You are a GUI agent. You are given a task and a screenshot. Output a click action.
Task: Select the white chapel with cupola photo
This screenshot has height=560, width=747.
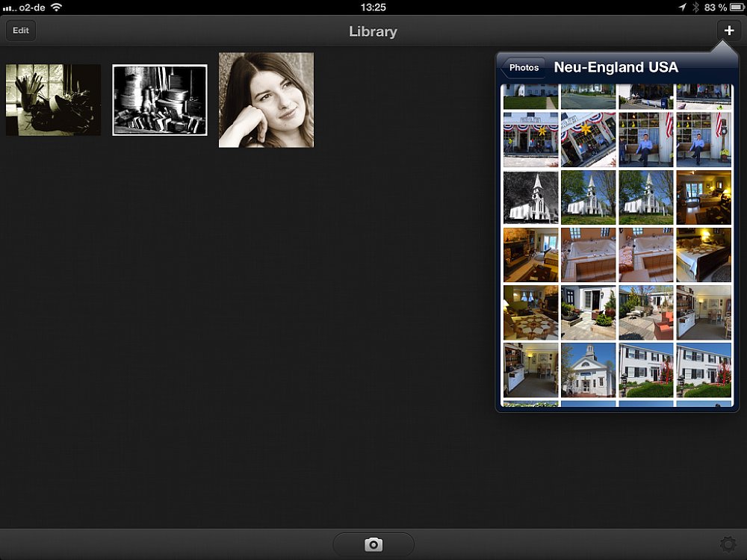click(x=589, y=370)
